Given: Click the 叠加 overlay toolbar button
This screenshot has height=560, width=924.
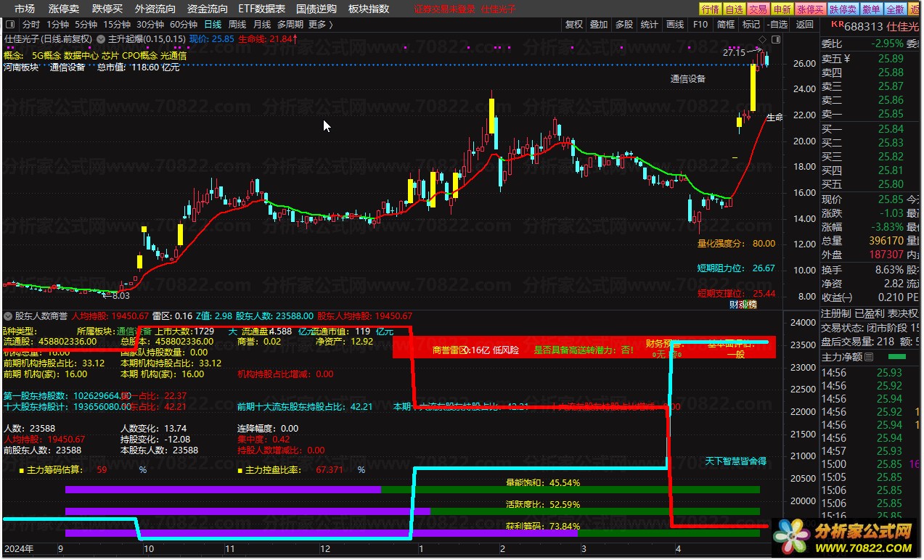Looking at the screenshot, I should tap(599, 25).
